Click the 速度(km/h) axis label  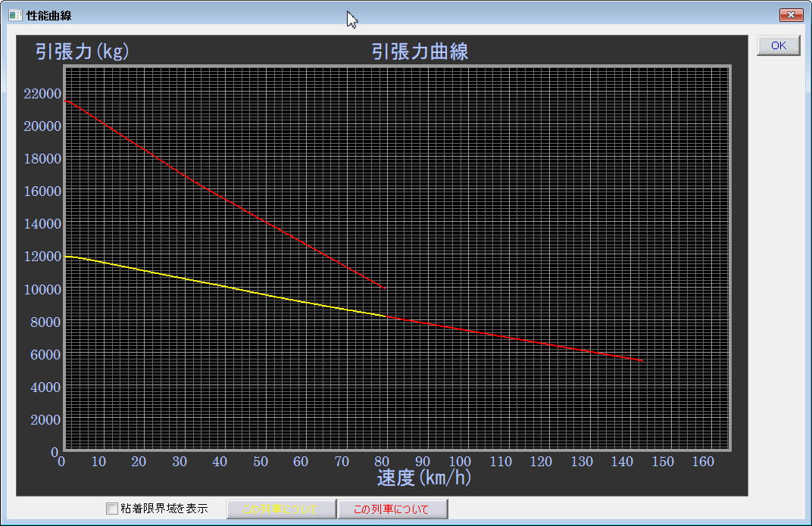(424, 478)
